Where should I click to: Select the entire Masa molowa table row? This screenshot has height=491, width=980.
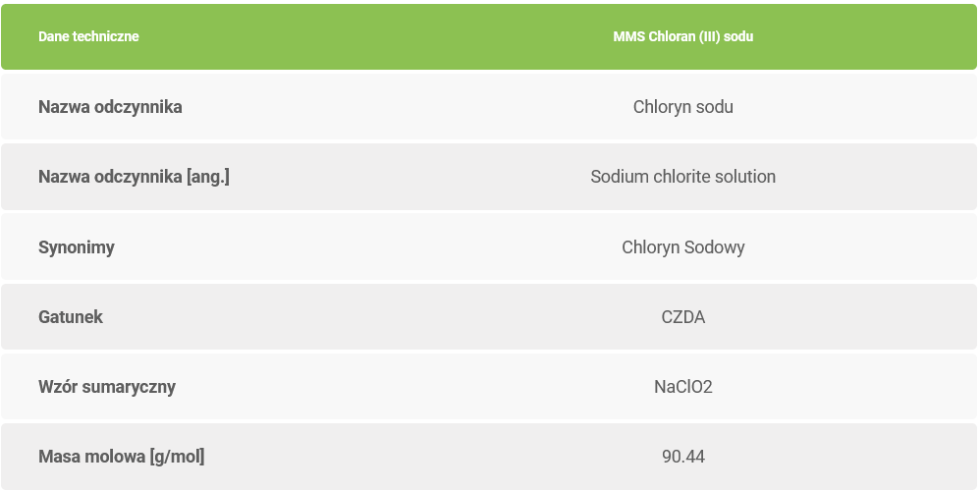click(x=393, y=457)
